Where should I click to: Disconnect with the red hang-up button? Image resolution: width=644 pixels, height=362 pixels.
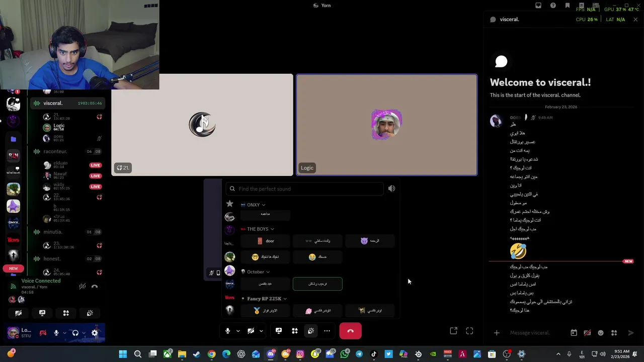click(x=350, y=331)
